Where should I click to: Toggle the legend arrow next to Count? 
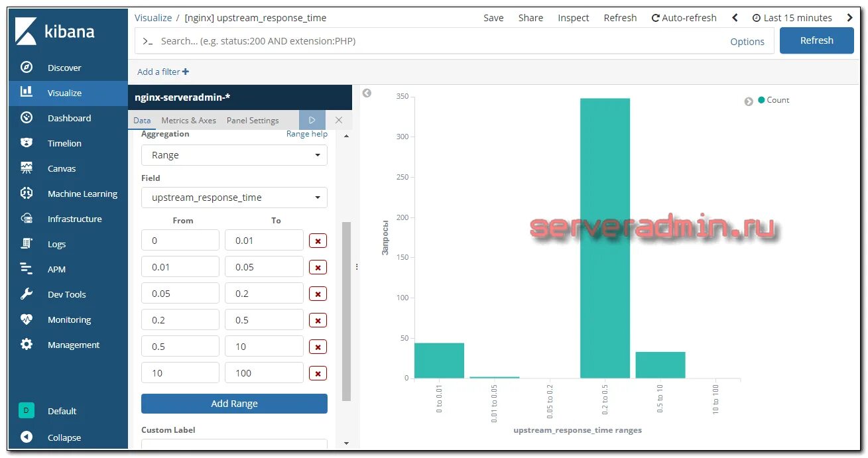[749, 101]
